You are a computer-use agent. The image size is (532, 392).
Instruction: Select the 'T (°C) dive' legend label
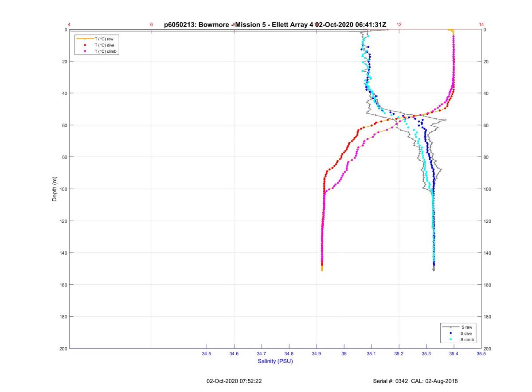tap(104, 45)
